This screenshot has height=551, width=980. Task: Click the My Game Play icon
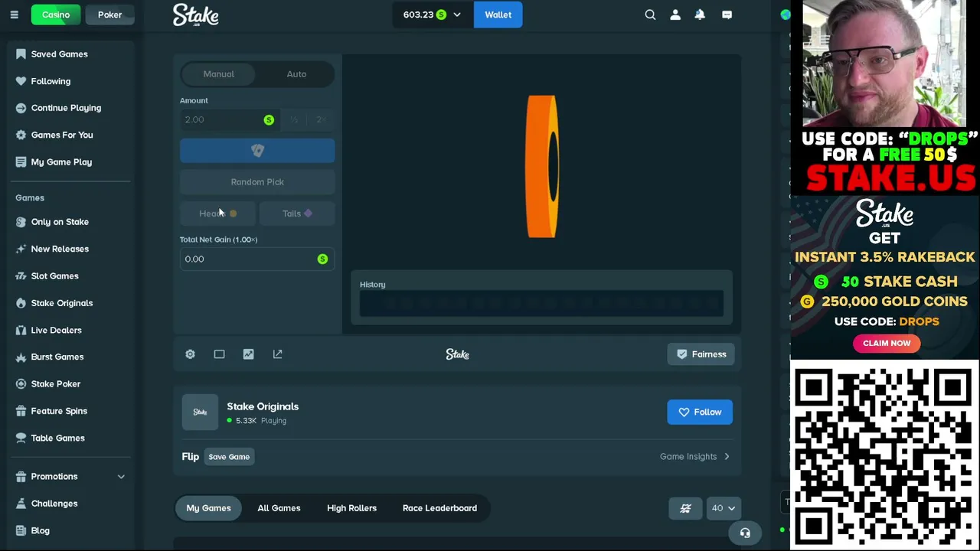[21, 162]
